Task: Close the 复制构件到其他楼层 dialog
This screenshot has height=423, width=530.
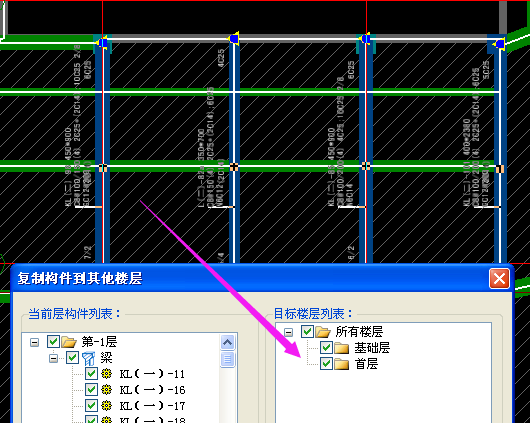Action: coord(499,279)
